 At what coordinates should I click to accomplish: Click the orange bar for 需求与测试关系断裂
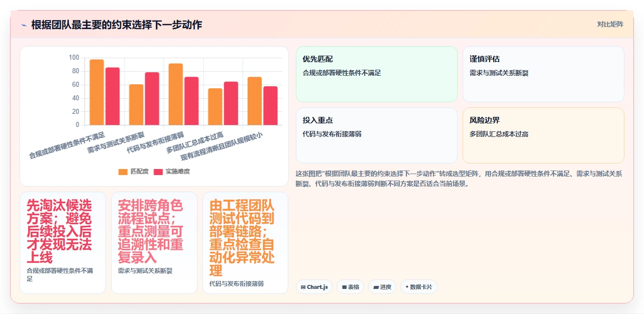(136, 104)
